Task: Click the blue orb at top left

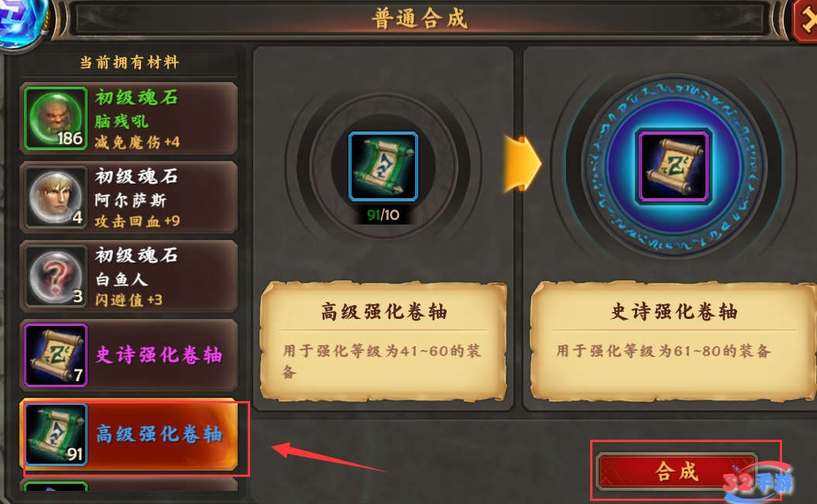Action: point(22,22)
